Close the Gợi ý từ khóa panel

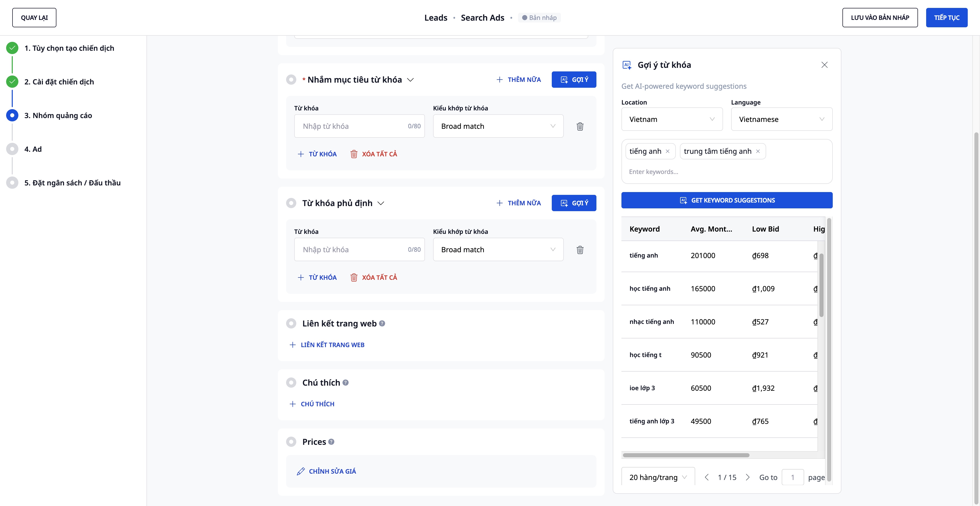(824, 65)
